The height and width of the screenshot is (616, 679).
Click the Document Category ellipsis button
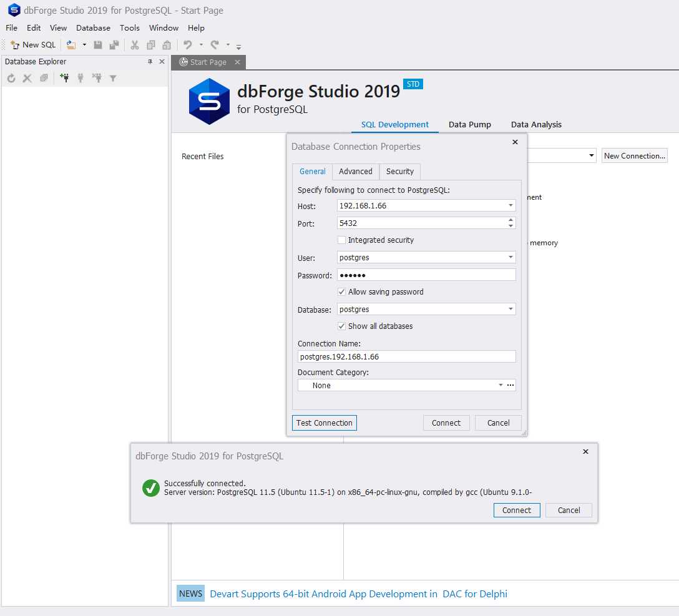[510, 385]
